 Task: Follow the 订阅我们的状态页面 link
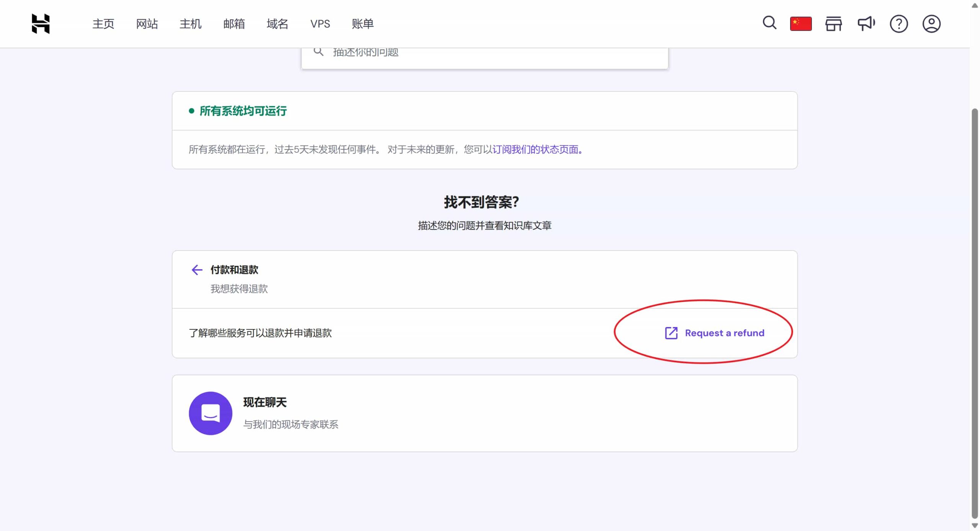pos(537,150)
